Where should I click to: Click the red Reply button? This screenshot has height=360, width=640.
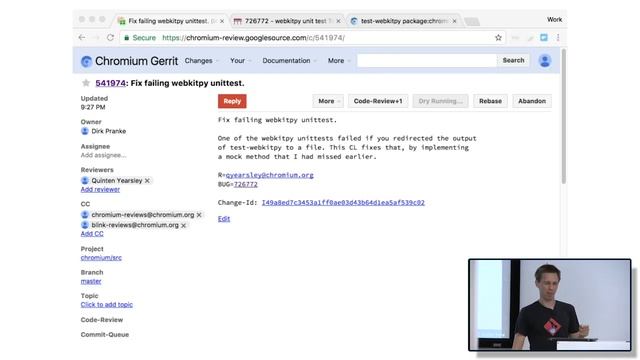pos(232,101)
